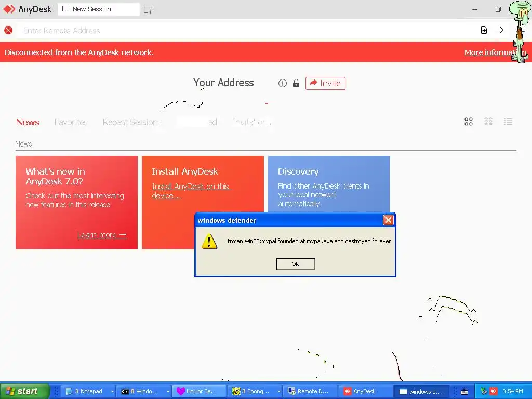Open a new session tab via plus monitor icon
Screen dimensions: 532x399
pos(148,10)
